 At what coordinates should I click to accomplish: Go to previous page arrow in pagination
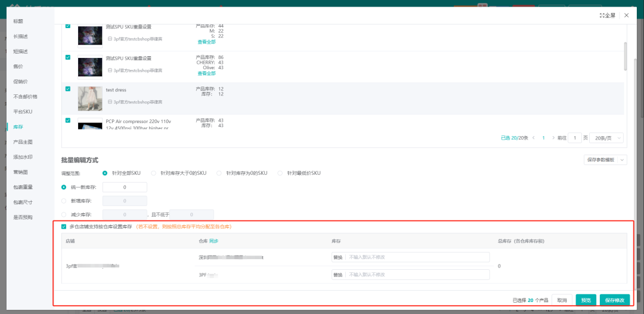(x=533, y=138)
